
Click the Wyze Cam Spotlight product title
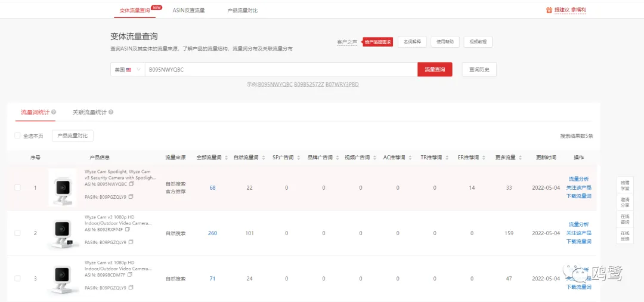point(120,174)
